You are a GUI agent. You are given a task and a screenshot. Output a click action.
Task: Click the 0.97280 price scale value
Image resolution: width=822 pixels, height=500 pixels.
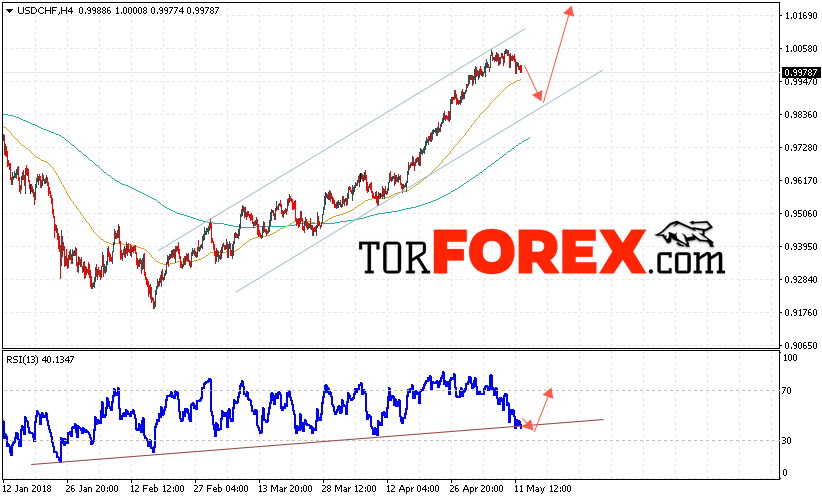click(801, 148)
